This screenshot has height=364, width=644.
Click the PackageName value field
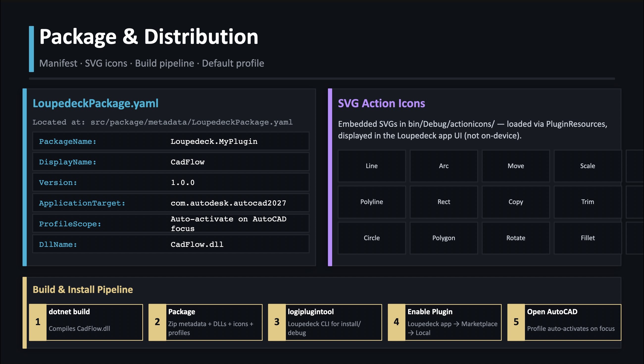point(214,141)
